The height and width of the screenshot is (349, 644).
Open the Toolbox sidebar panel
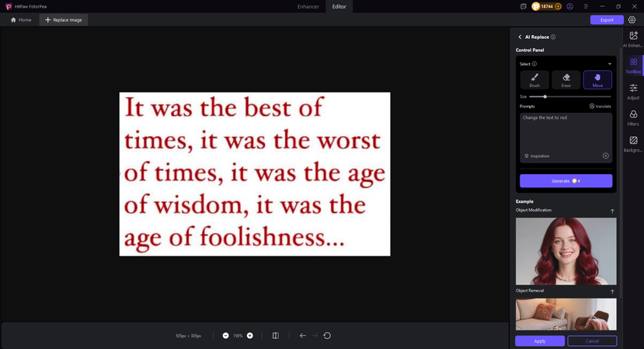(x=633, y=65)
